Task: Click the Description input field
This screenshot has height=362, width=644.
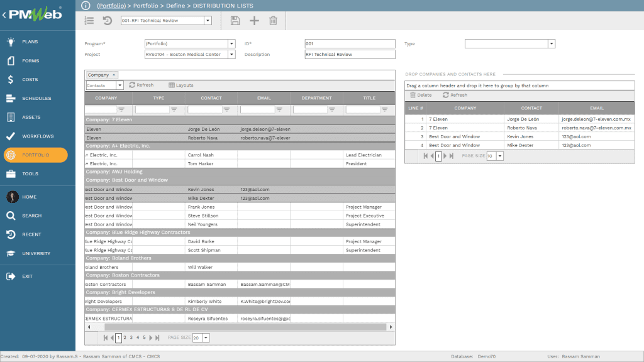Action: pos(350,54)
